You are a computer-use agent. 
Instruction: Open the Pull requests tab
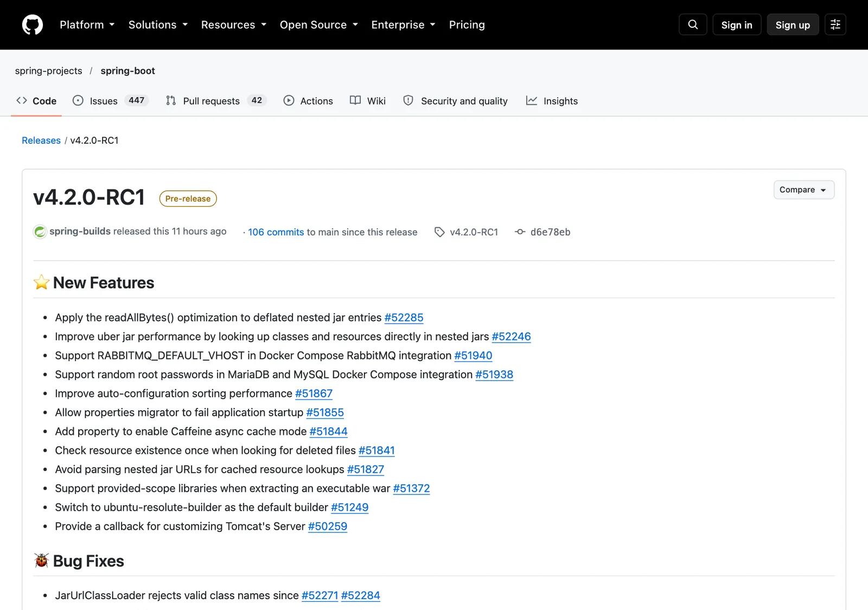click(x=216, y=101)
